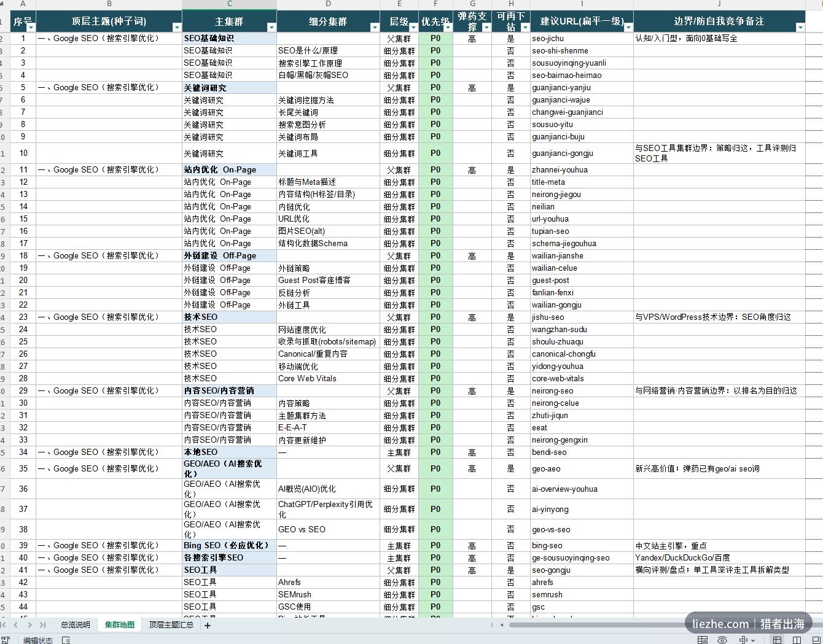Image resolution: width=823 pixels, height=644 pixels.
Task: Switch to page layout view icon
Action: point(797,640)
